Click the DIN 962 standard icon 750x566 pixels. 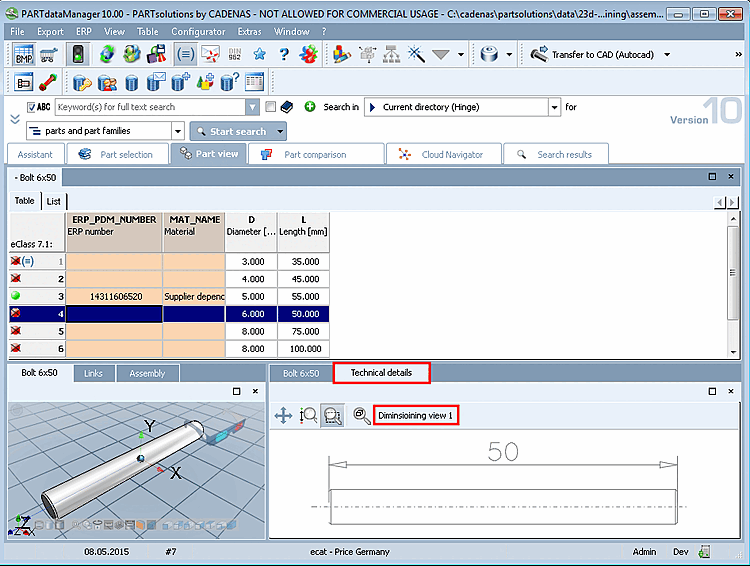click(235, 55)
